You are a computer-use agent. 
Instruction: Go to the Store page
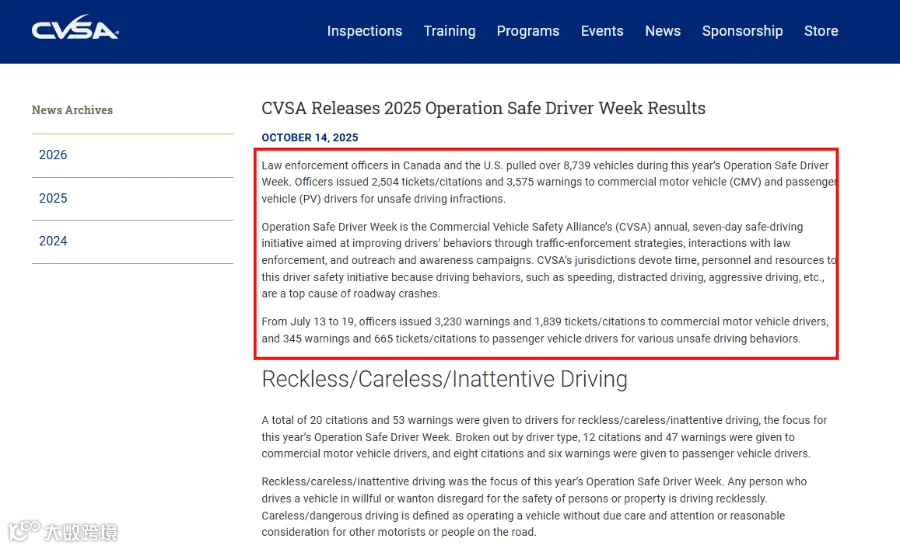pos(821,31)
